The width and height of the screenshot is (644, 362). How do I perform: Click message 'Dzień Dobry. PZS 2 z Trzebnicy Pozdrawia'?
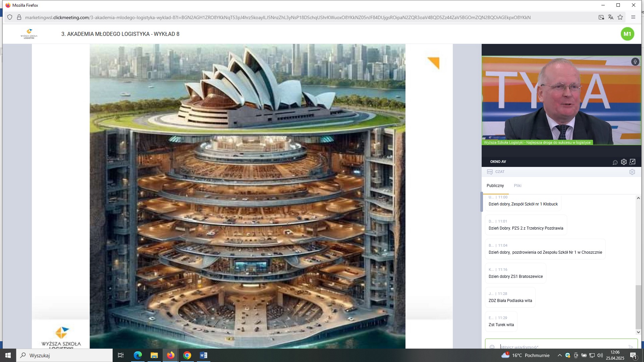coord(526,228)
